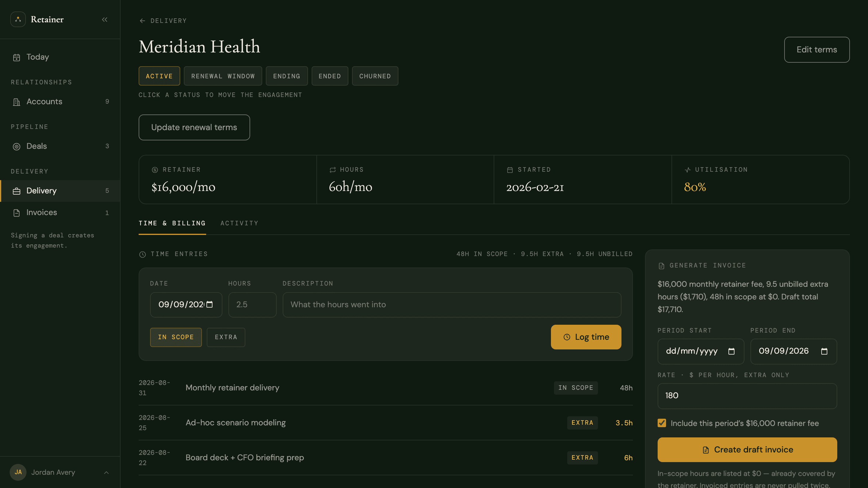Screen dimensions: 868x488
Task: Click the Hours card repeat icon
Action: 332,170
